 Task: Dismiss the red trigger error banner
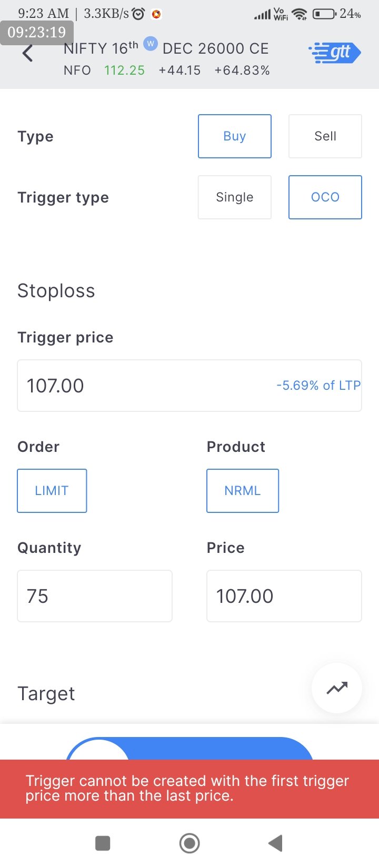point(189,789)
